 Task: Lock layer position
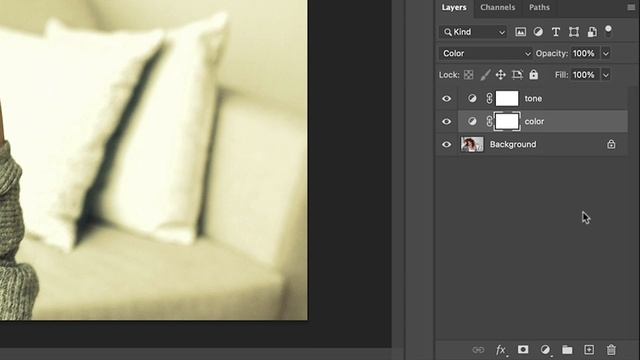click(x=500, y=75)
